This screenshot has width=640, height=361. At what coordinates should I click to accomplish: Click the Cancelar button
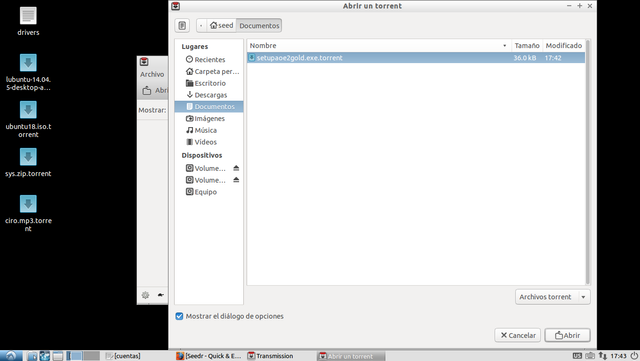[518, 335]
